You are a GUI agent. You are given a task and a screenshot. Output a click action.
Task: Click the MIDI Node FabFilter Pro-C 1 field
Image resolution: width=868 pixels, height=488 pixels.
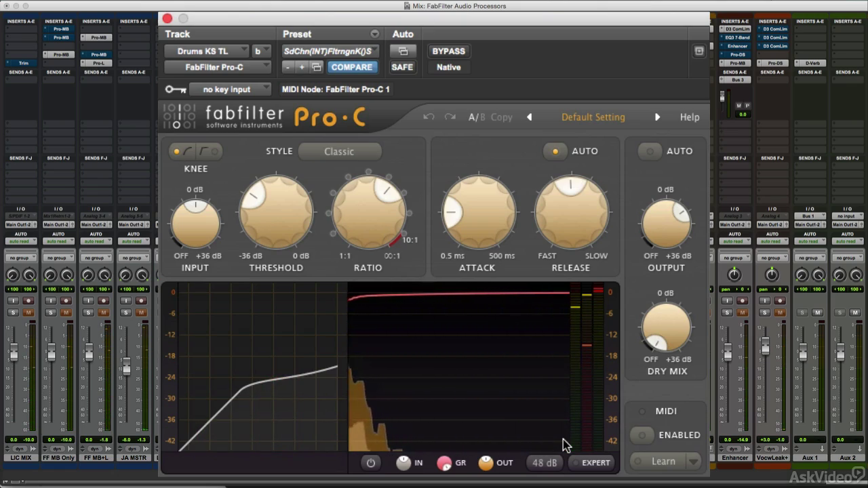[x=336, y=89]
